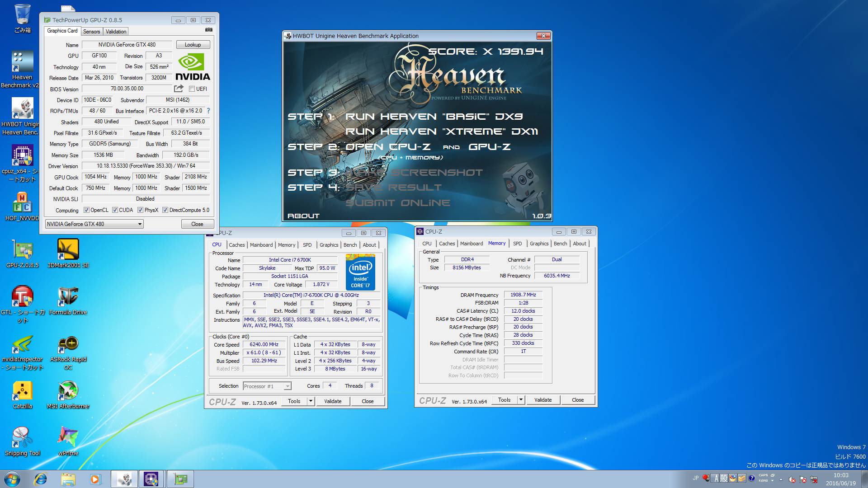Click Tools button in right CPU-Z window
The image size is (868, 488).
pos(504,400)
